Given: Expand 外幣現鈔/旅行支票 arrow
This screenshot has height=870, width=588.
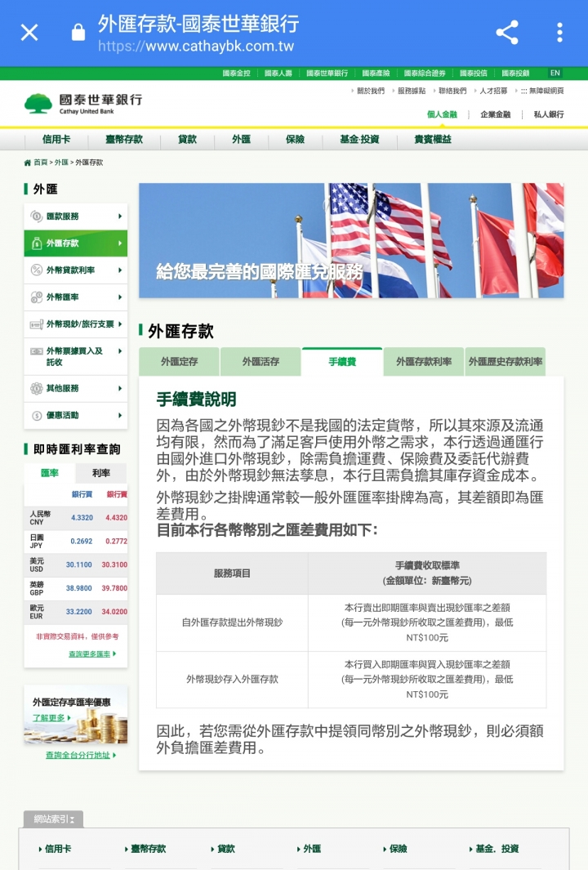Looking at the screenshot, I should click(120, 323).
